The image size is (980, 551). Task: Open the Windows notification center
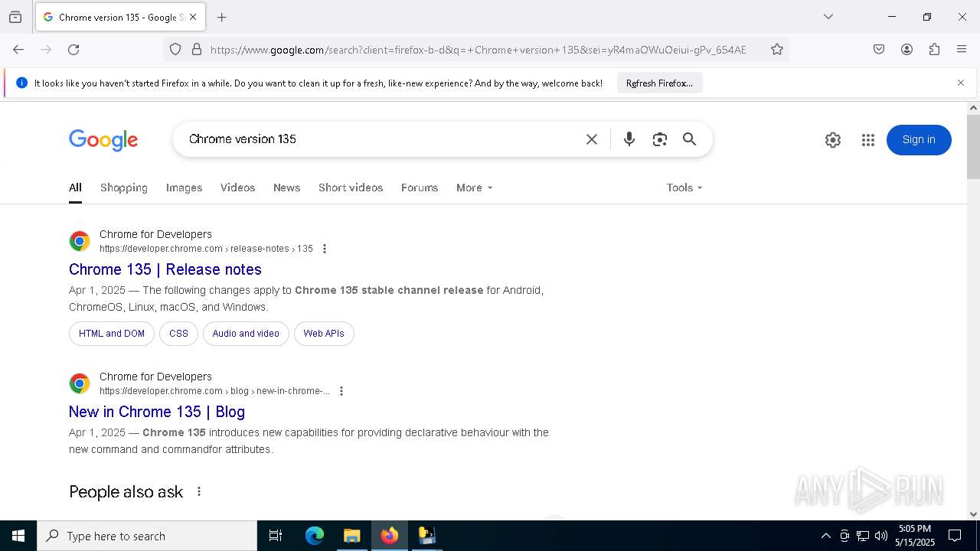coord(955,536)
